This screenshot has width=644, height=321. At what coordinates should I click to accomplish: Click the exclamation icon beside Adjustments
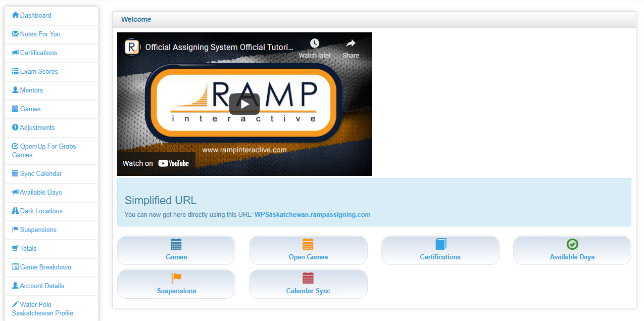(15, 127)
